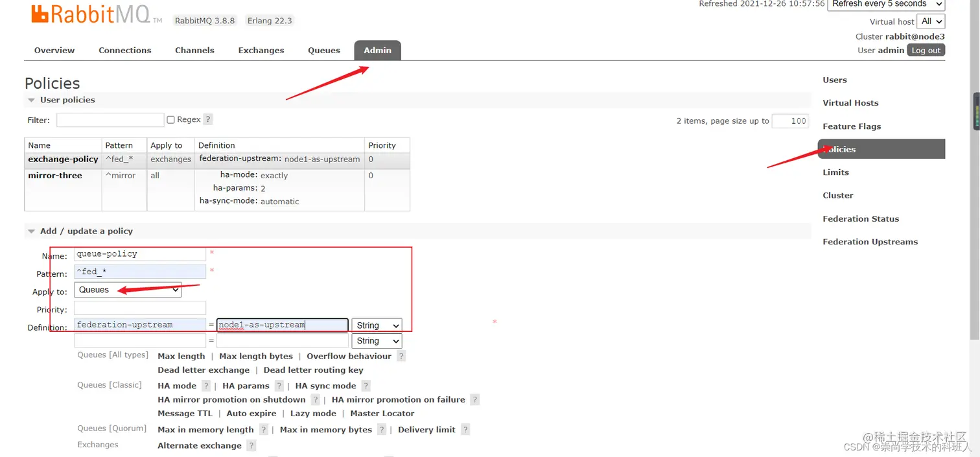Open help icon beside Alternate exchange

tap(251, 445)
